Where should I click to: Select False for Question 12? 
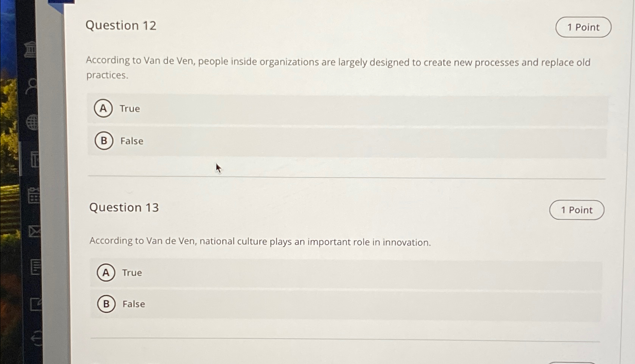pos(104,141)
